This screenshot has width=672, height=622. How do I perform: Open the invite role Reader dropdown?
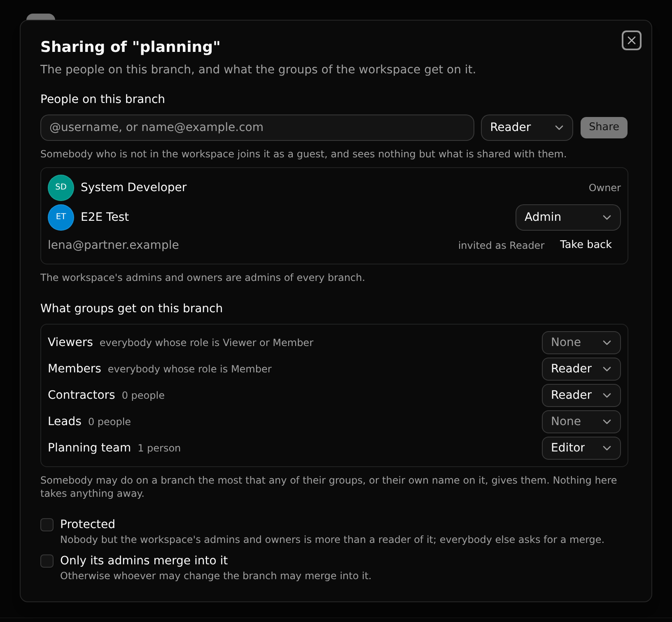pos(527,127)
